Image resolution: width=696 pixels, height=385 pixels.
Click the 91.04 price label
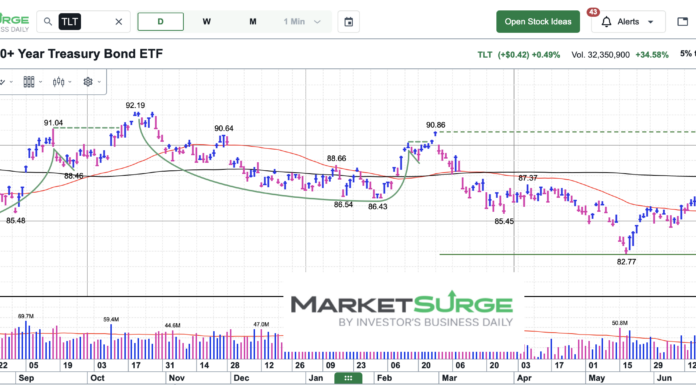[53, 123]
